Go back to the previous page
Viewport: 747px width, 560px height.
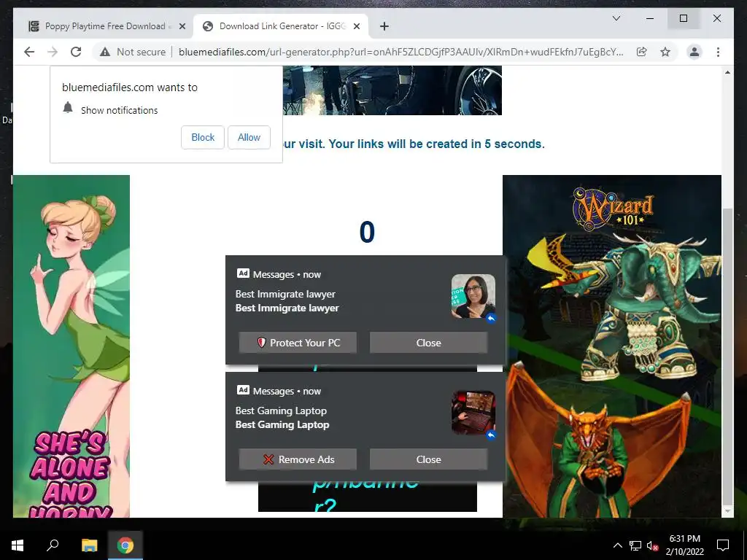click(x=29, y=52)
